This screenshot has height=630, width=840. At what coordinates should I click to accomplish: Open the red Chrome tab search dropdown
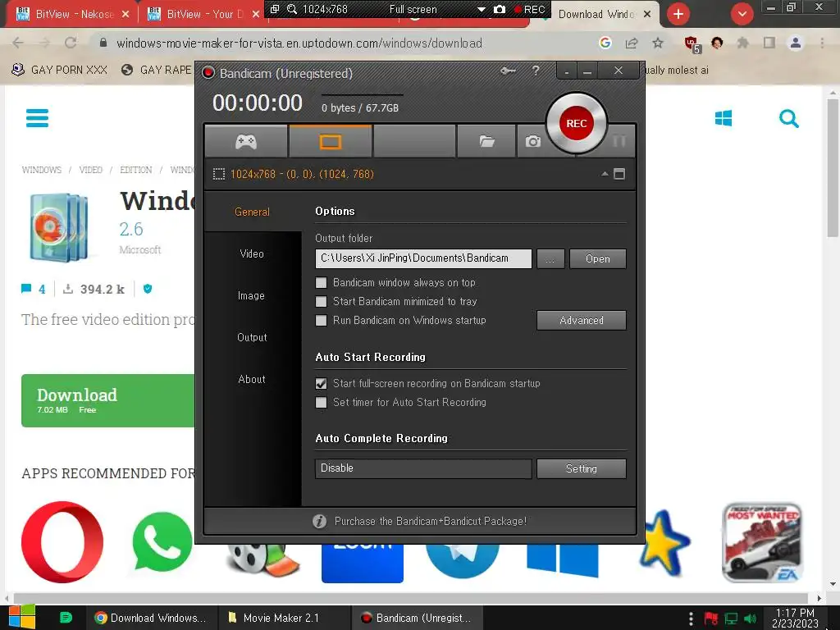point(742,14)
